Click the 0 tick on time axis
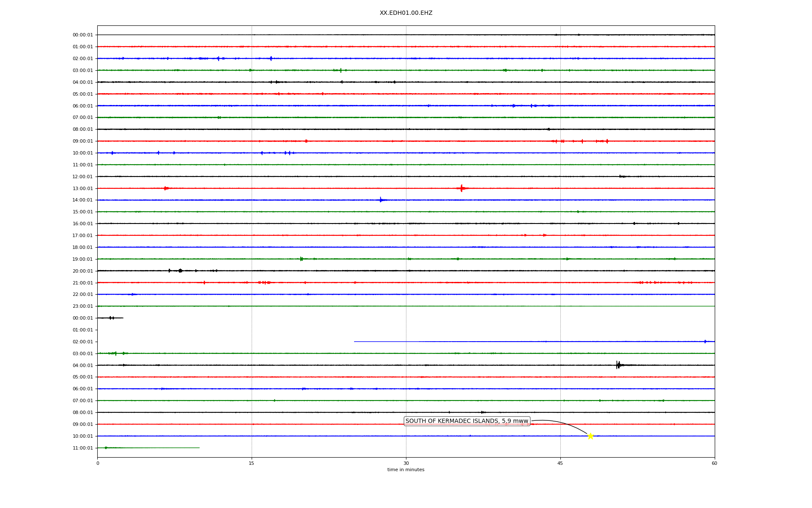 [x=98, y=463]
